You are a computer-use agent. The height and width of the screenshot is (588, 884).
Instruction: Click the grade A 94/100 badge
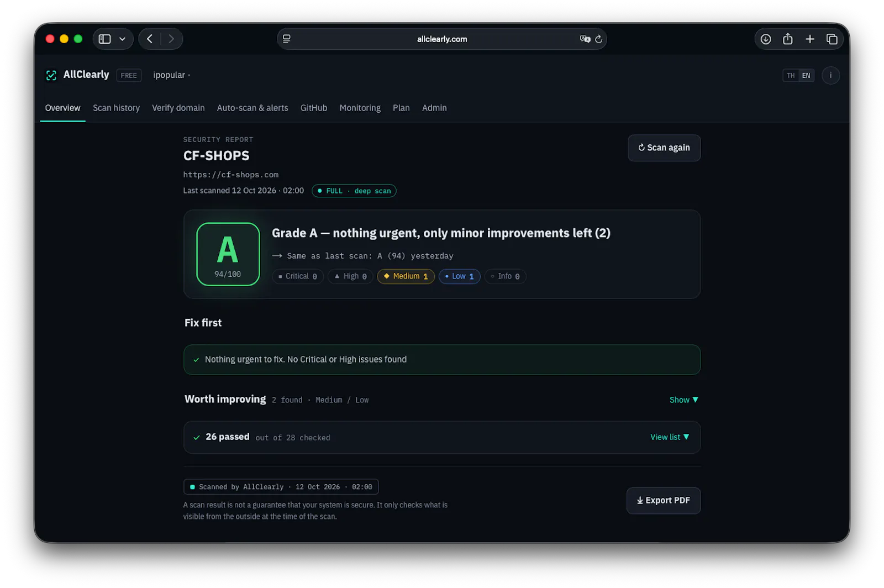(x=228, y=254)
